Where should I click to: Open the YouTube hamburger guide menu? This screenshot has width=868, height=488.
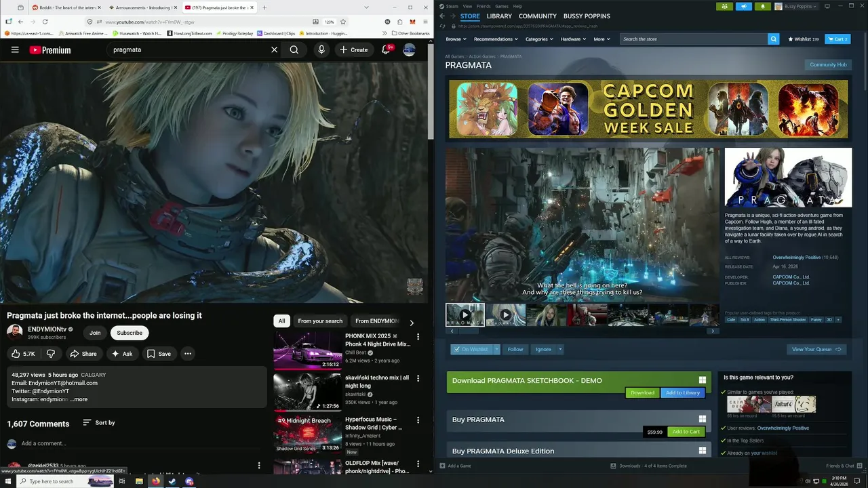click(x=15, y=49)
